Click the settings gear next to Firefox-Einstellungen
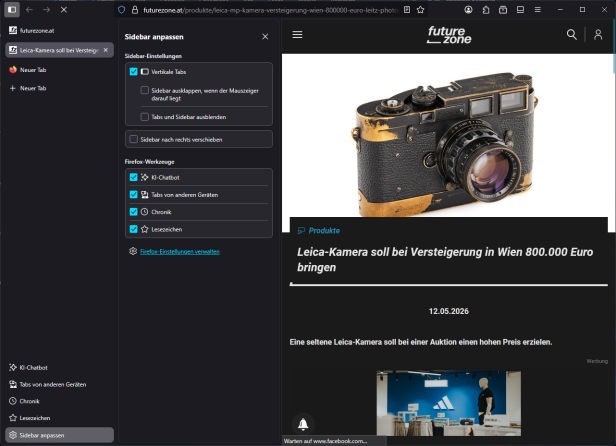The image size is (616, 446). pos(133,251)
